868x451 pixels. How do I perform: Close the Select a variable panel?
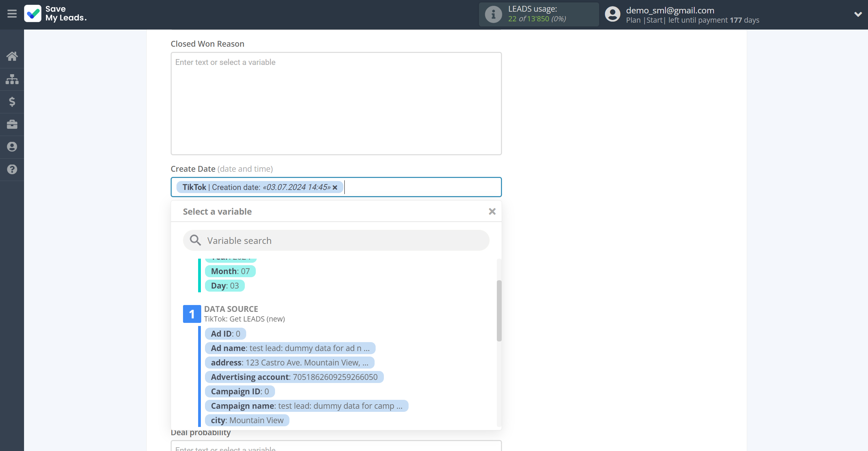click(x=492, y=212)
